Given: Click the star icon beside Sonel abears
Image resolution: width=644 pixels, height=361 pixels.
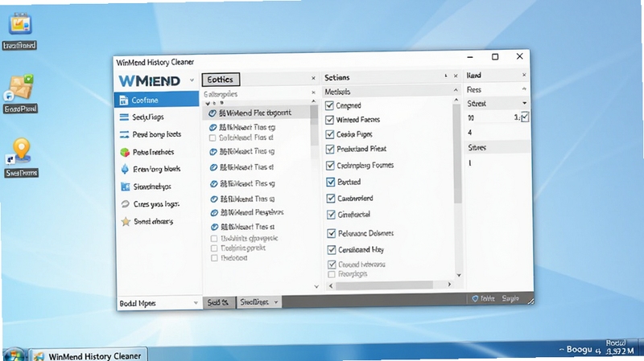Looking at the screenshot, I should point(126,222).
